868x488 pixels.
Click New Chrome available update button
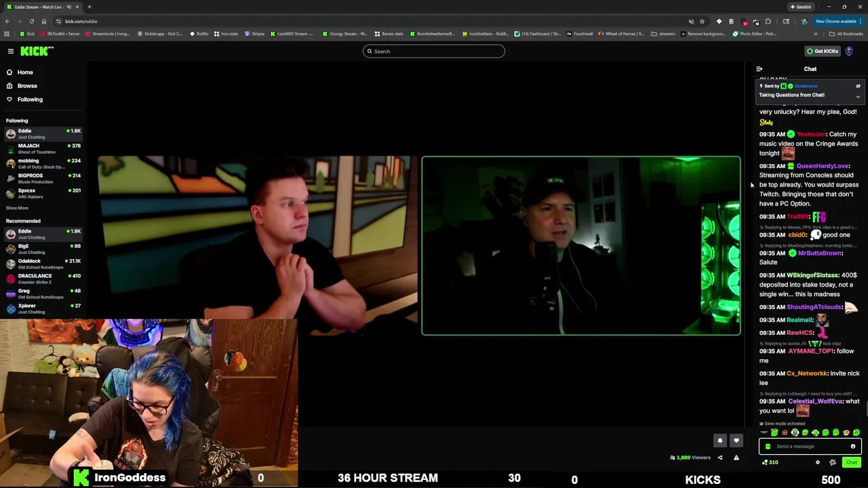[839, 21]
